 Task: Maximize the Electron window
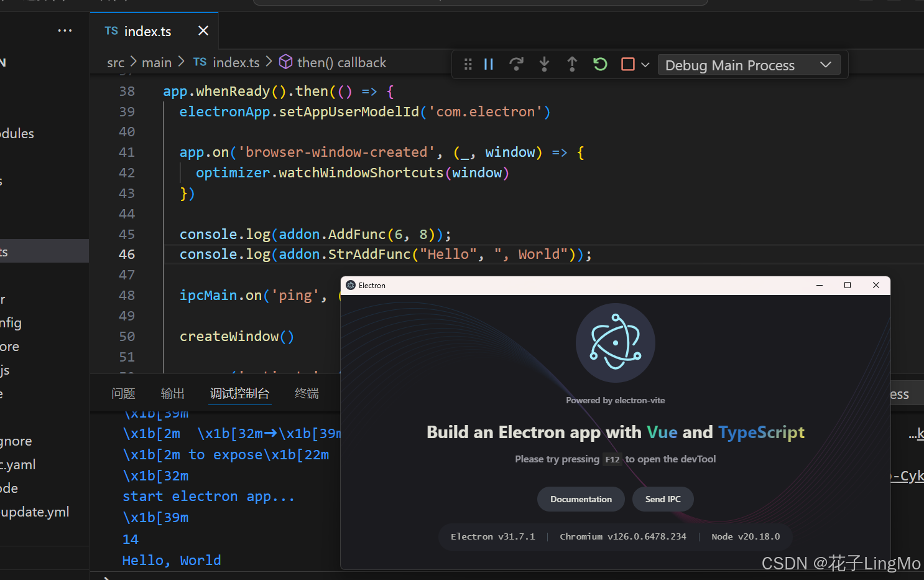848,285
